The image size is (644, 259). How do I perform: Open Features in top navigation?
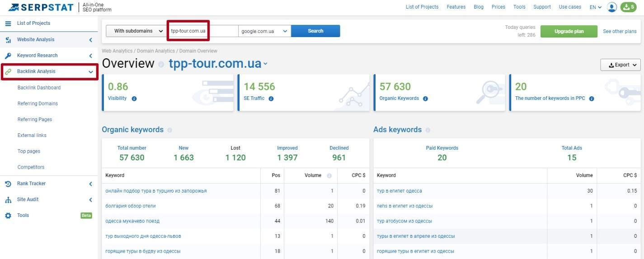coord(456,7)
